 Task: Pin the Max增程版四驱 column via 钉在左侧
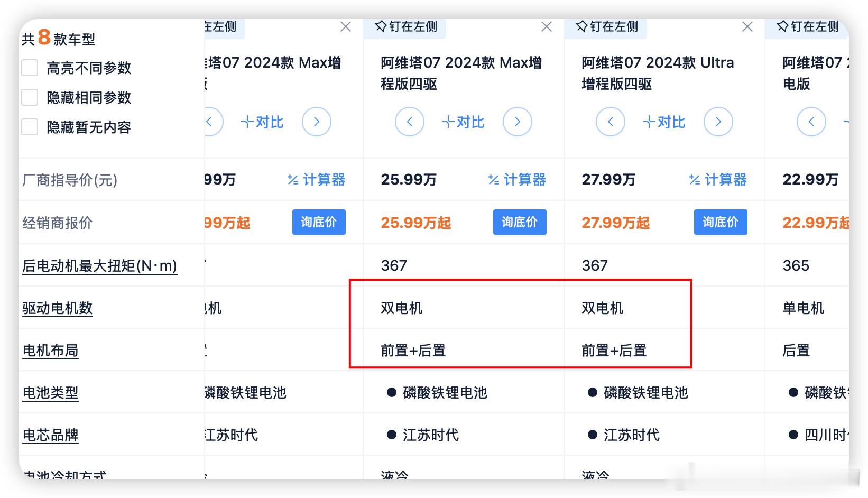point(405,27)
